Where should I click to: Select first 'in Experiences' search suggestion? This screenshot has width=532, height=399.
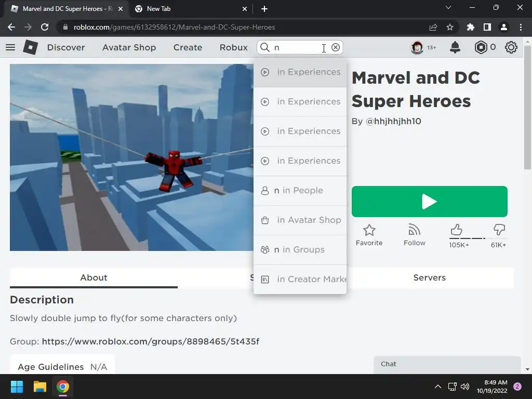300,72
